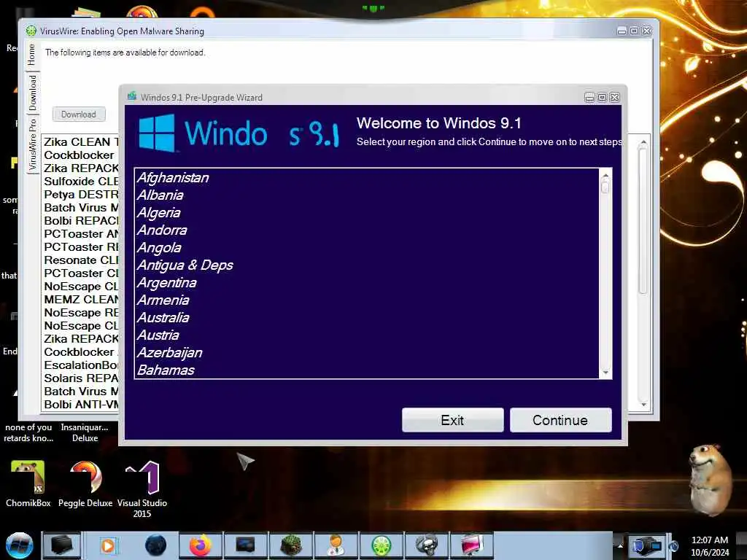
Task: Click the ChomikBox desktop icon
Action: (28, 484)
